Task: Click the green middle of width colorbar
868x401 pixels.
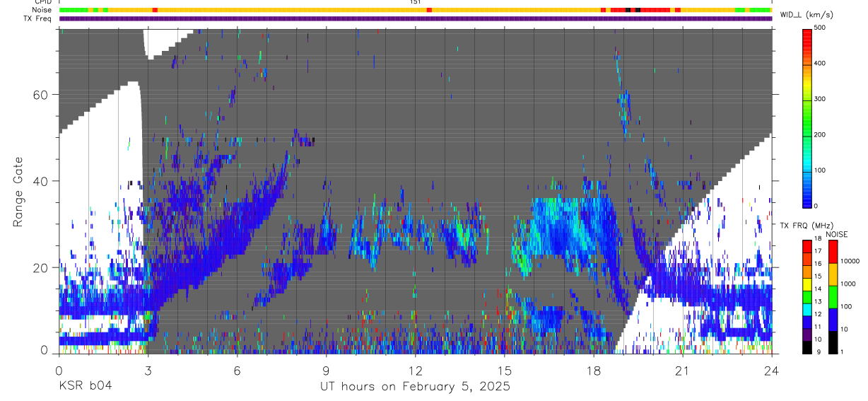Action: 807,117
